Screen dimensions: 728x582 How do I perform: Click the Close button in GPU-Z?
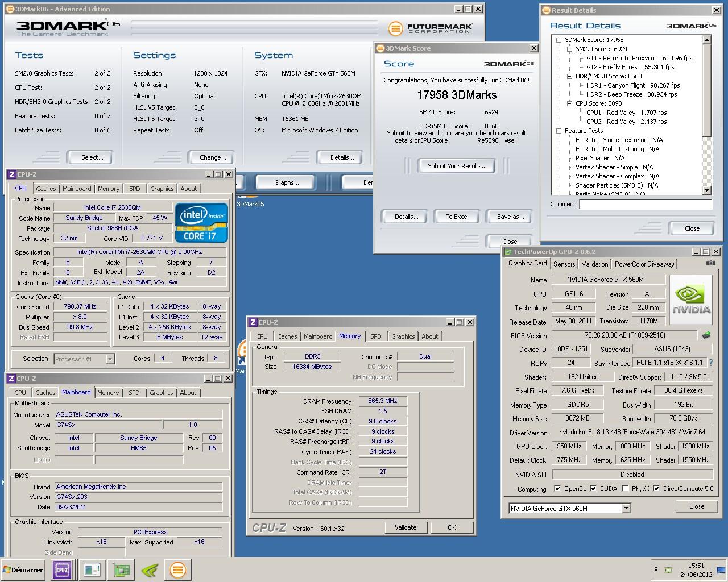pos(697,506)
